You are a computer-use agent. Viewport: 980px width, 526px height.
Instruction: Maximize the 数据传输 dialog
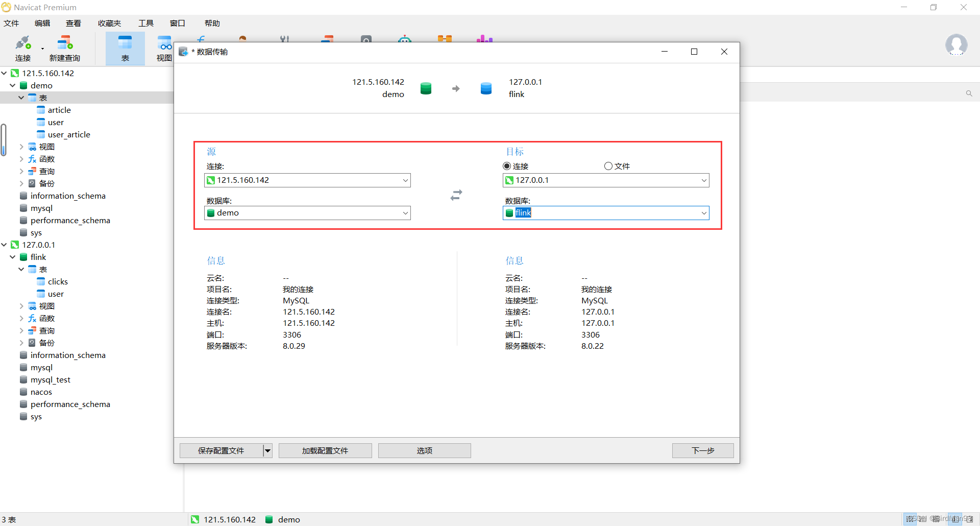(694, 52)
